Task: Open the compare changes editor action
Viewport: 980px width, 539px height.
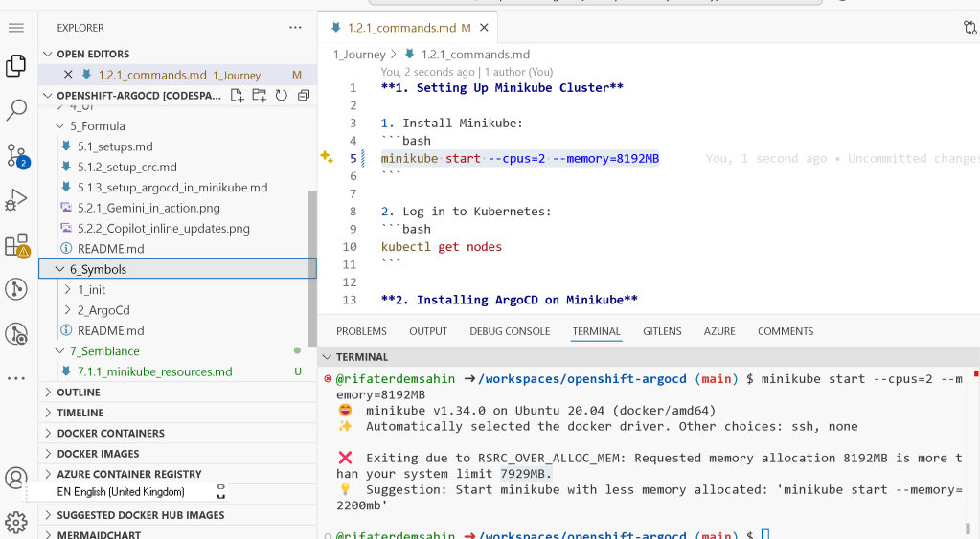Action: coord(969,28)
